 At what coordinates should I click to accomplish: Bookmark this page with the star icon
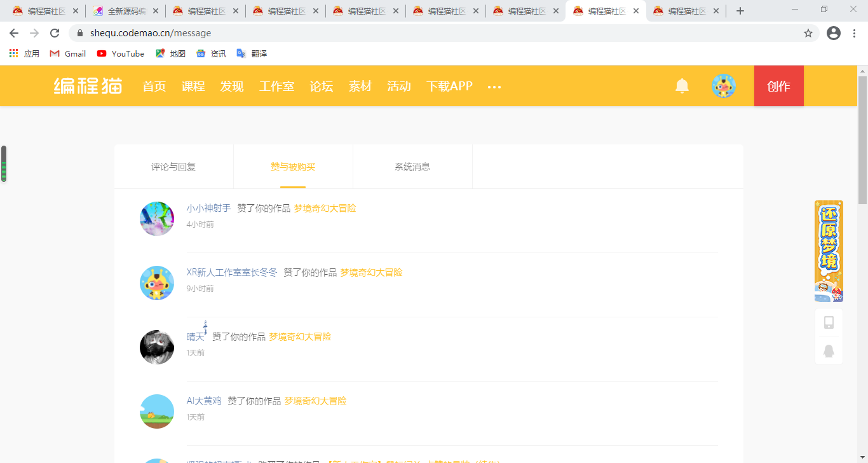coord(808,33)
